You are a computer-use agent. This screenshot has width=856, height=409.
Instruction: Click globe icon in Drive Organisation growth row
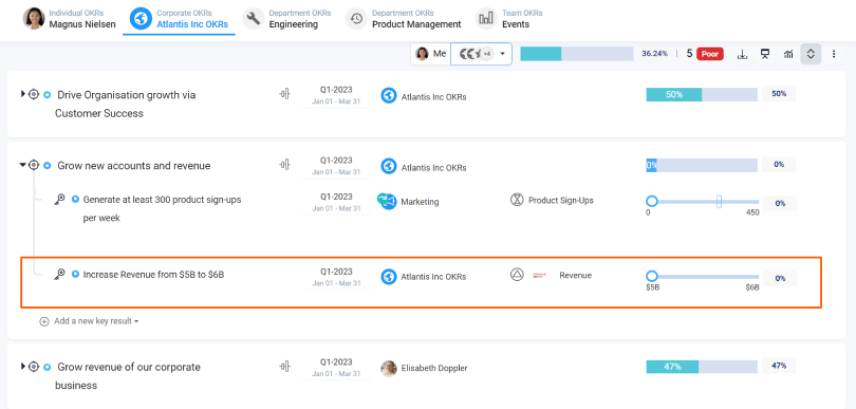coord(389,96)
